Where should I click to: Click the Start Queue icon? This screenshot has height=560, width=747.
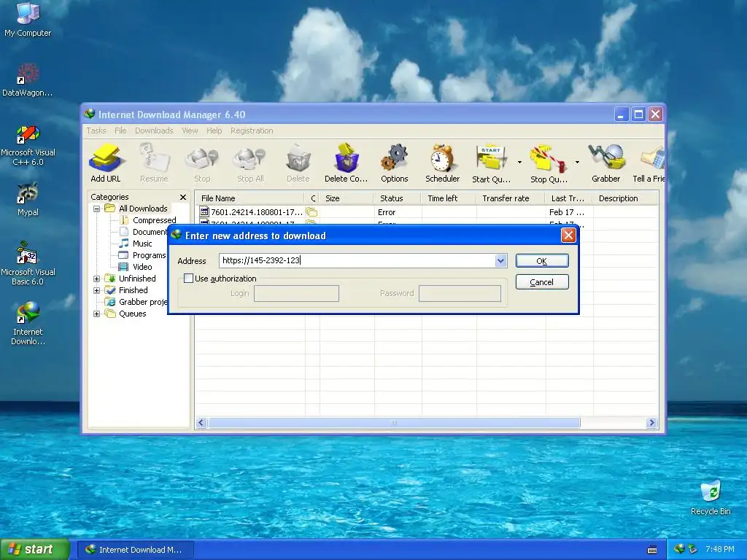point(491,158)
